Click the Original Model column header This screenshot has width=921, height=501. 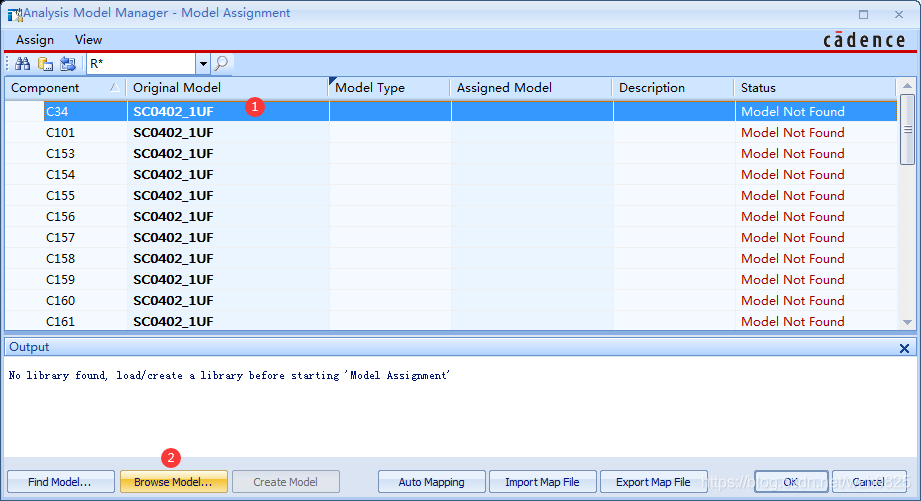[226, 88]
